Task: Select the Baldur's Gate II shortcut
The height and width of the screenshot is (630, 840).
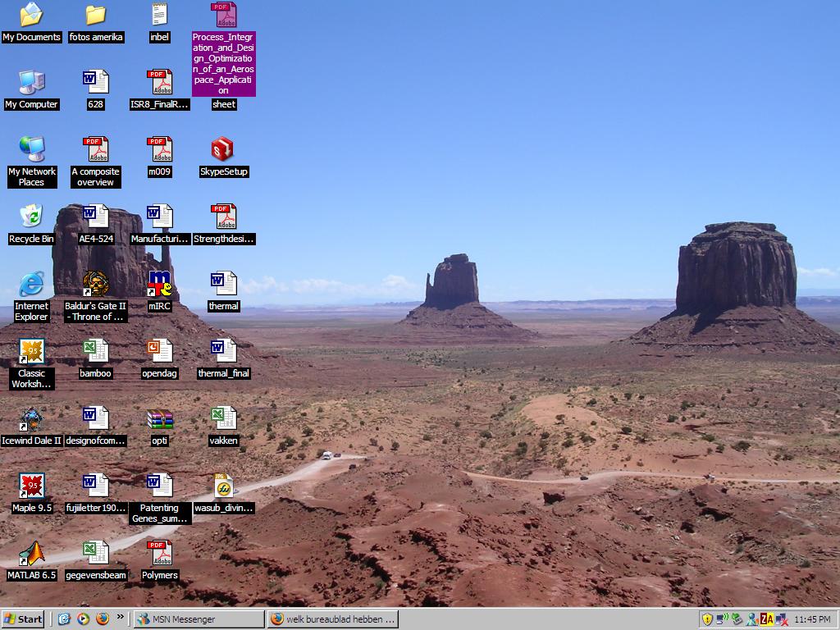Action: tap(96, 285)
